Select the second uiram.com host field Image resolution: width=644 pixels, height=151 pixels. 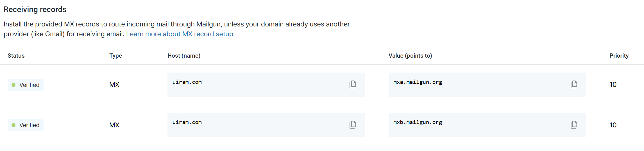(266, 125)
